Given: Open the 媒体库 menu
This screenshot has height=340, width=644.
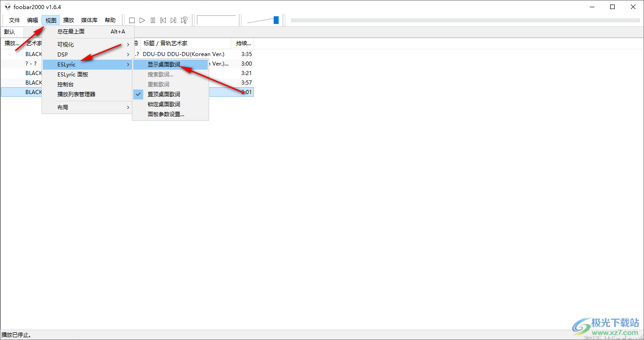Looking at the screenshot, I should [89, 20].
